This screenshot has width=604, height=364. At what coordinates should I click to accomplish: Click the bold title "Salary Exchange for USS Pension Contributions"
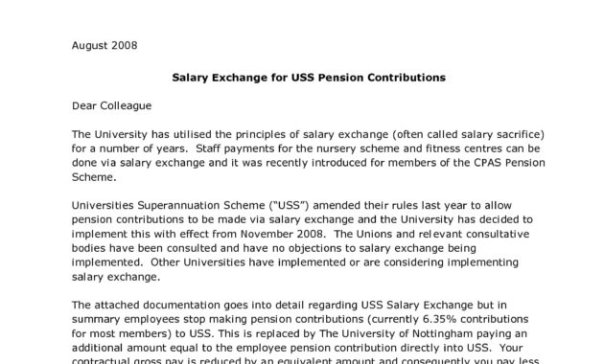pos(309,78)
